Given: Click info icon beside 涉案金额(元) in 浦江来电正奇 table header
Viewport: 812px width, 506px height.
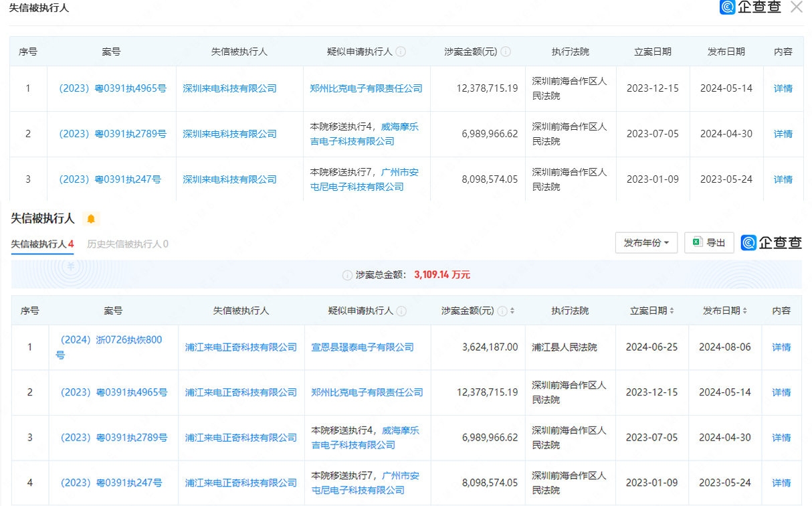Looking at the screenshot, I should coord(502,311).
